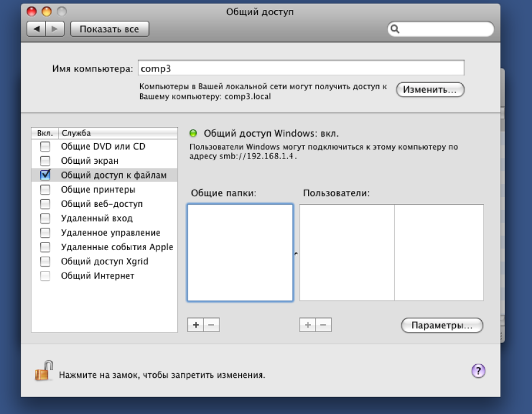Viewport: 532px width, 414px height.
Task: Open help with the question mark button
Action: click(478, 371)
